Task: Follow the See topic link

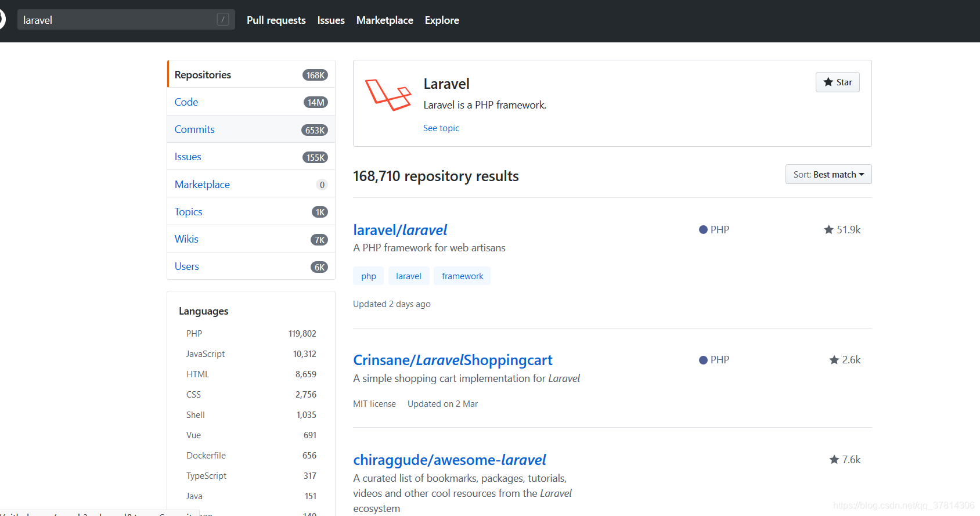Action: 441,128
